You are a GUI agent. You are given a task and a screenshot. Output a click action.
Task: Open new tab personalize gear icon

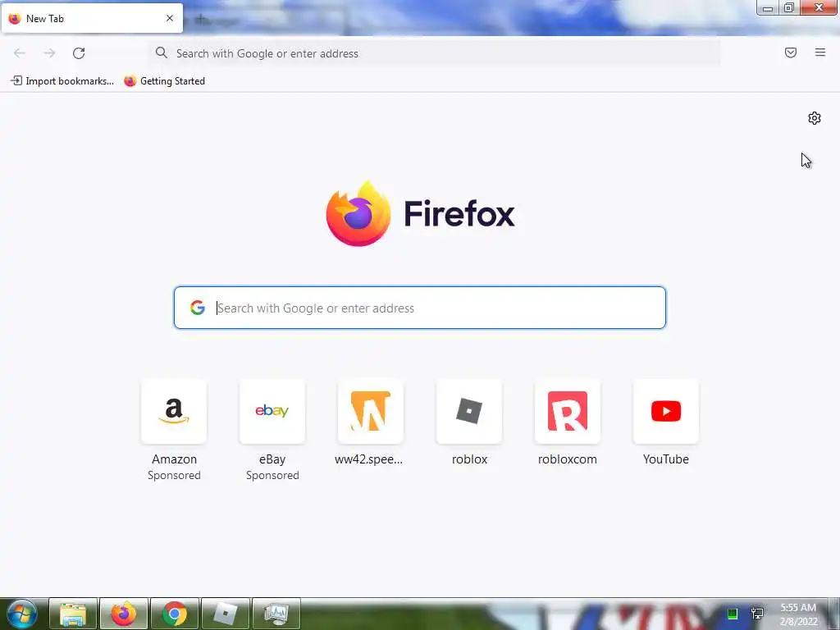(x=815, y=118)
